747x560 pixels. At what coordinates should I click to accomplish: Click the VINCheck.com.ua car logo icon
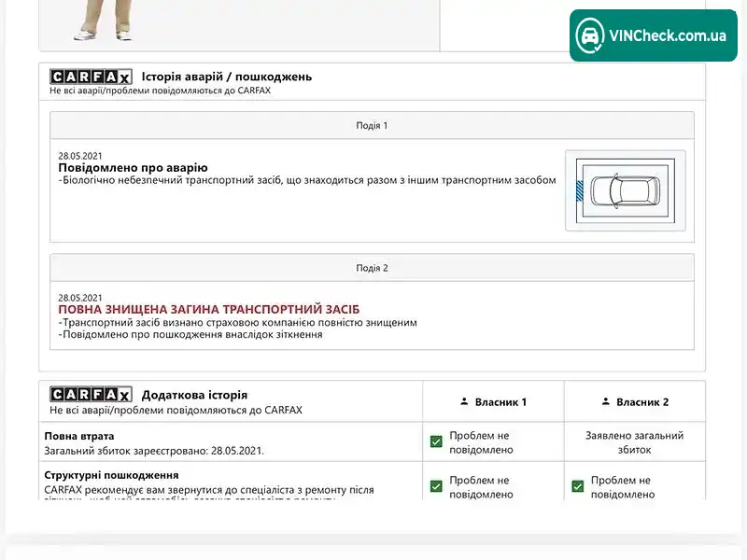tap(590, 35)
